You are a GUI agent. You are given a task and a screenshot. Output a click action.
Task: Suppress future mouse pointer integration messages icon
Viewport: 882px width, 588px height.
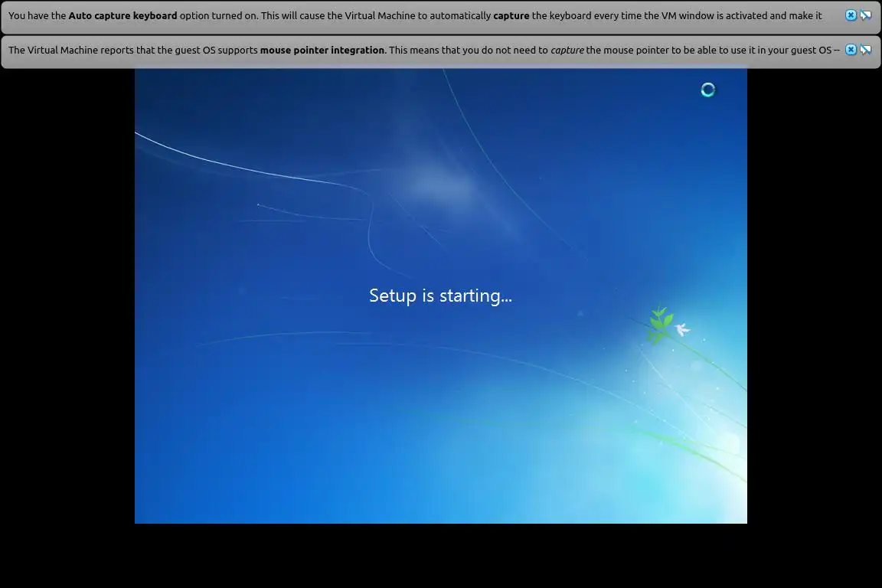pos(866,50)
